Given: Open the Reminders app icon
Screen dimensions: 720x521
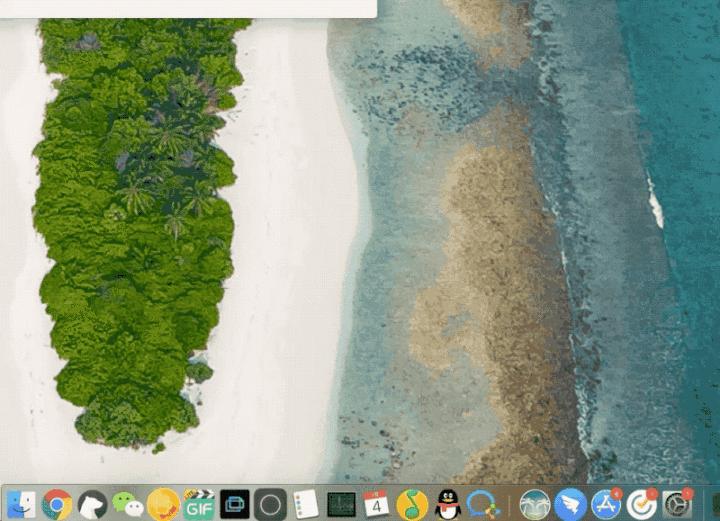Looking at the screenshot, I should coord(305,504).
